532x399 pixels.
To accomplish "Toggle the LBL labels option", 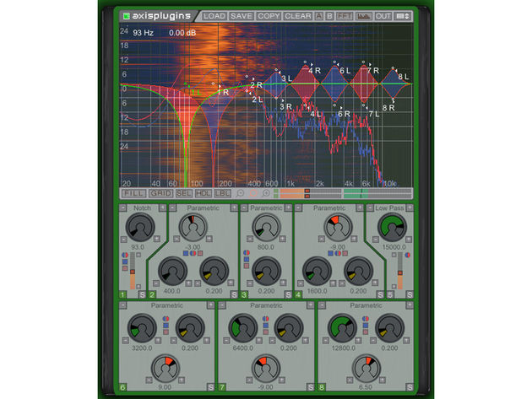I will pyautogui.click(x=223, y=193).
